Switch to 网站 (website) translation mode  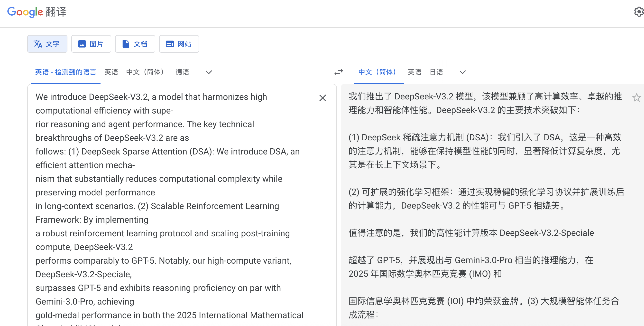[x=179, y=44]
